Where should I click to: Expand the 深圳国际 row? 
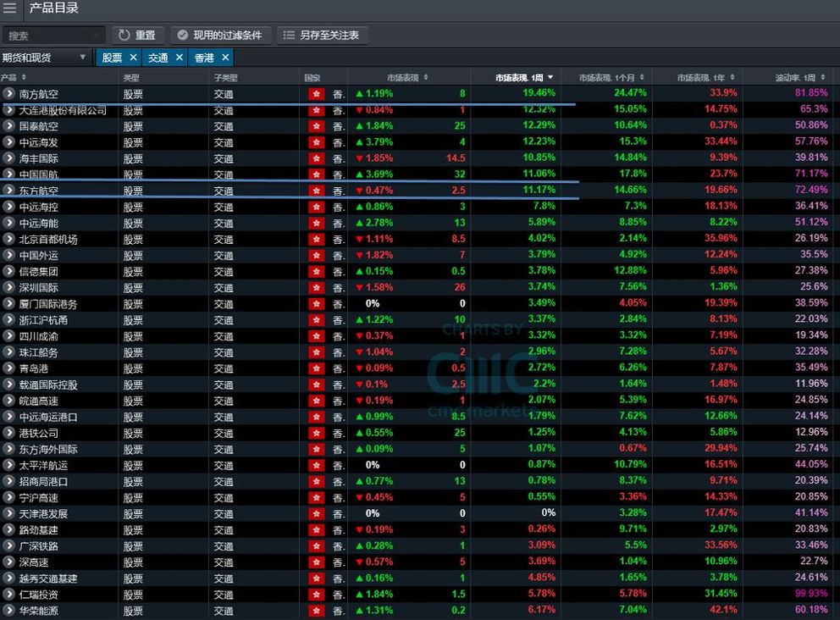point(8,288)
